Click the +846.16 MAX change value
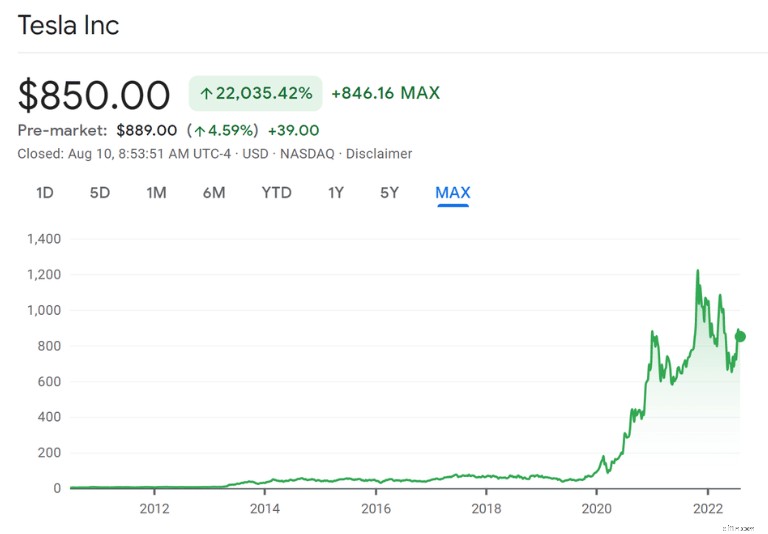This screenshot has height=534, width=768. 385,93
